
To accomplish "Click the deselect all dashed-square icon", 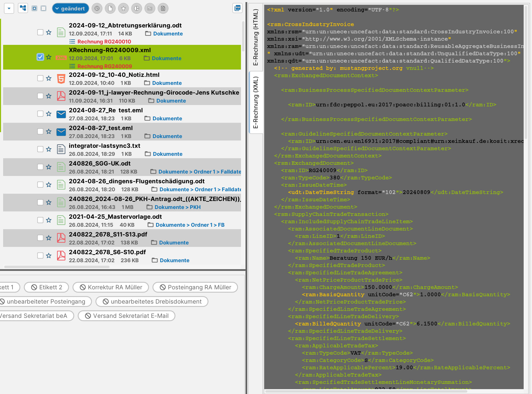I will 43,8.
